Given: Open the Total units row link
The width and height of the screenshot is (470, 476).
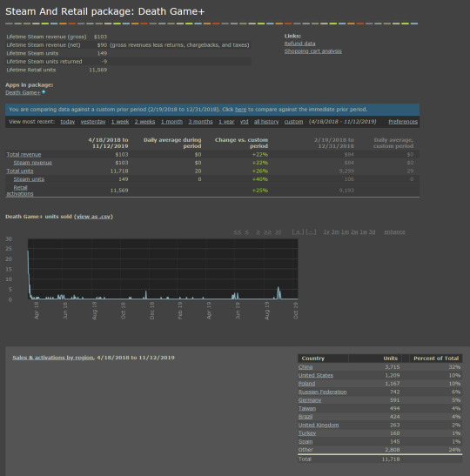Looking at the screenshot, I should point(20,171).
